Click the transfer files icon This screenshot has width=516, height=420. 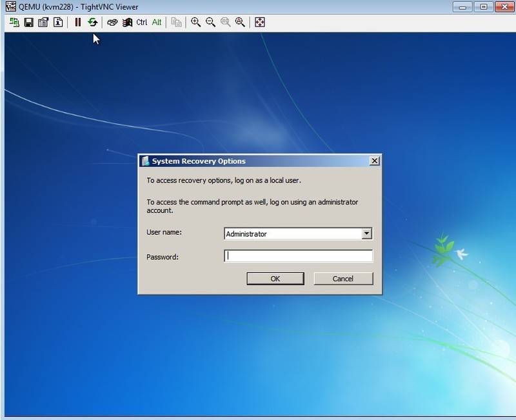176,23
